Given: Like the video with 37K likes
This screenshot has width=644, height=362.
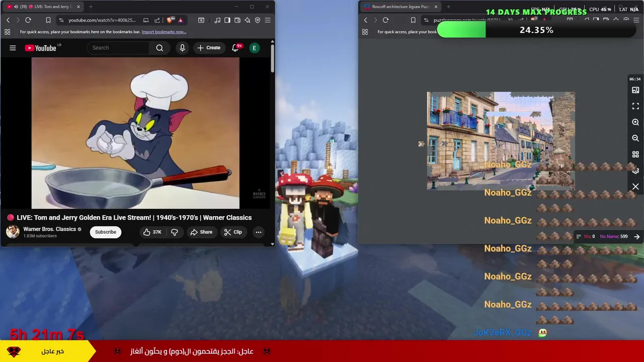Looking at the screenshot, I should 152,232.
